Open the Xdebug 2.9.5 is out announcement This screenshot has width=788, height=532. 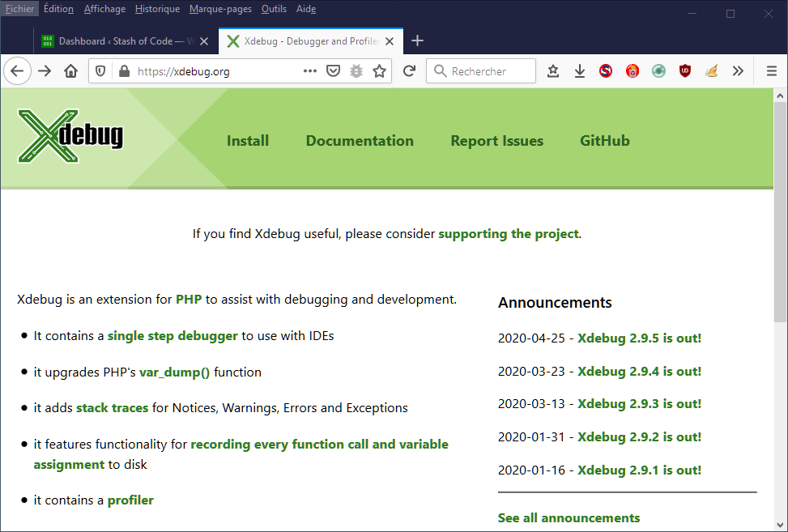tap(639, 338)
